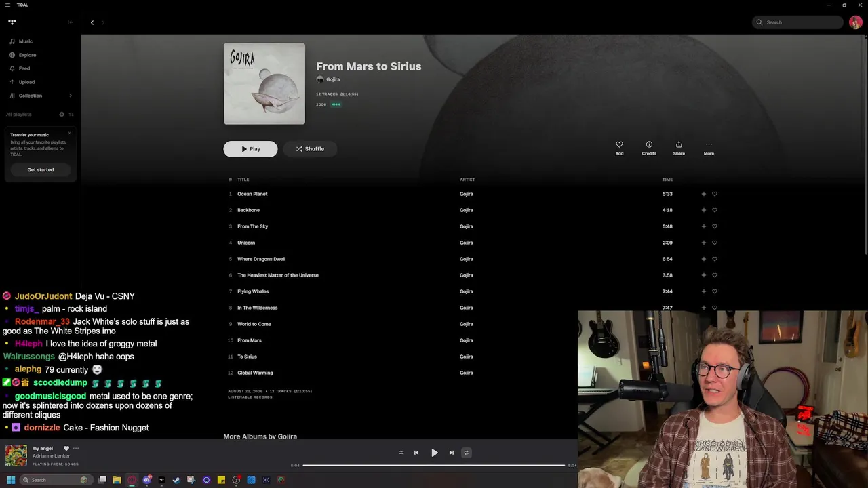Like Unicorn with its heart icon
This screenshot has height=488, width=868.
coord(715,243)
